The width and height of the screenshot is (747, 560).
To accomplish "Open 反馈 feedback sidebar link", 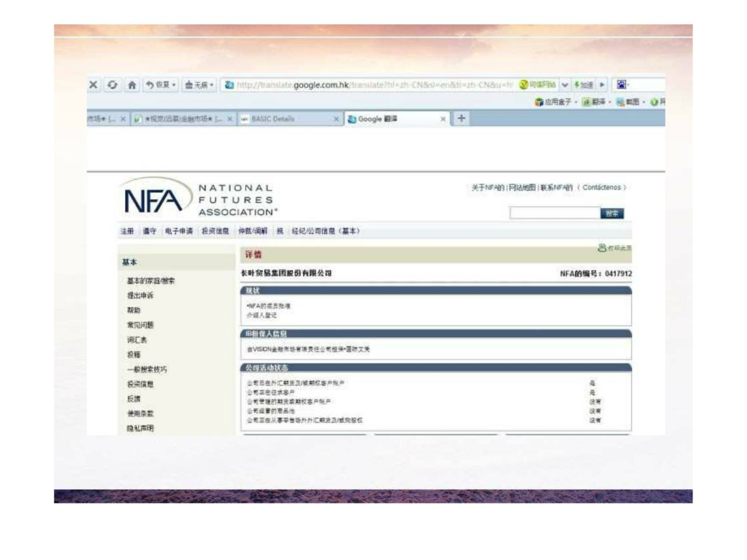I will [x=134, y=399].
